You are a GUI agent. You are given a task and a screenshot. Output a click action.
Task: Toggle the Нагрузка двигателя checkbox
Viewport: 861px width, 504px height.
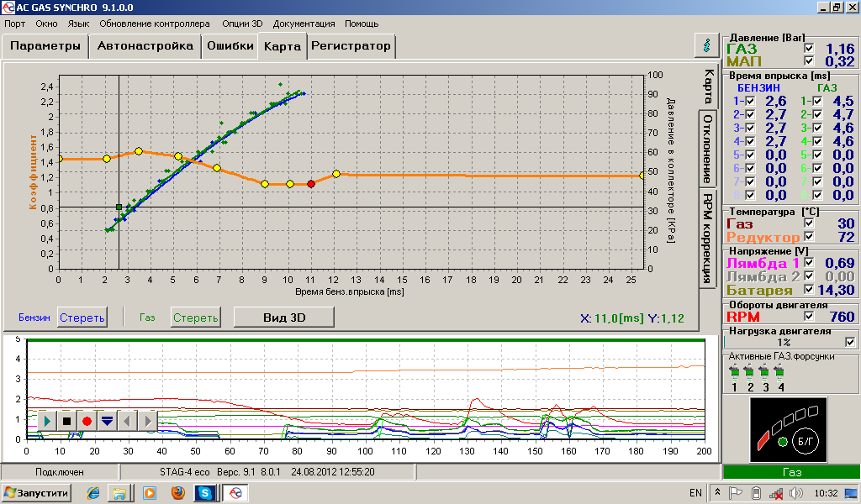(x=850, y=342)
